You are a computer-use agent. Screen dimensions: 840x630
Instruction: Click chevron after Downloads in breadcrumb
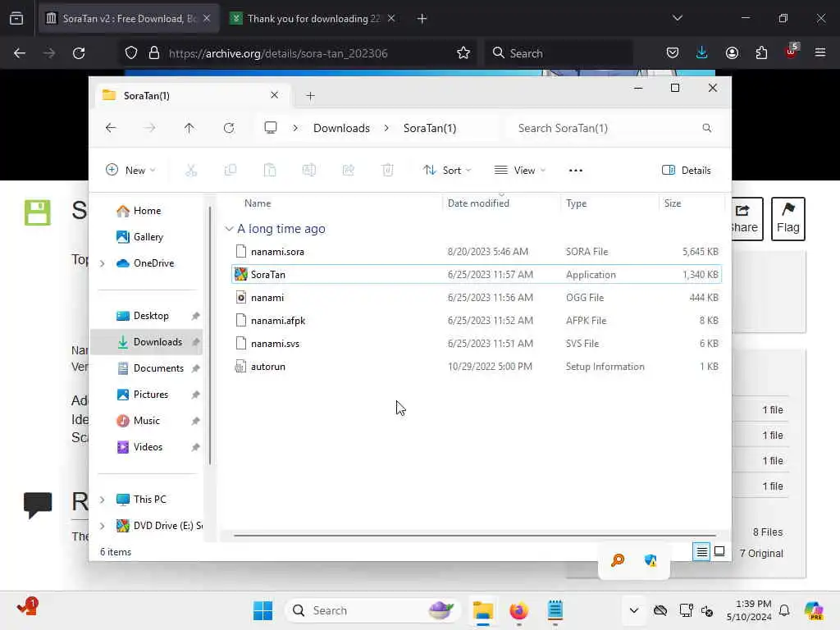coord(386,128)
